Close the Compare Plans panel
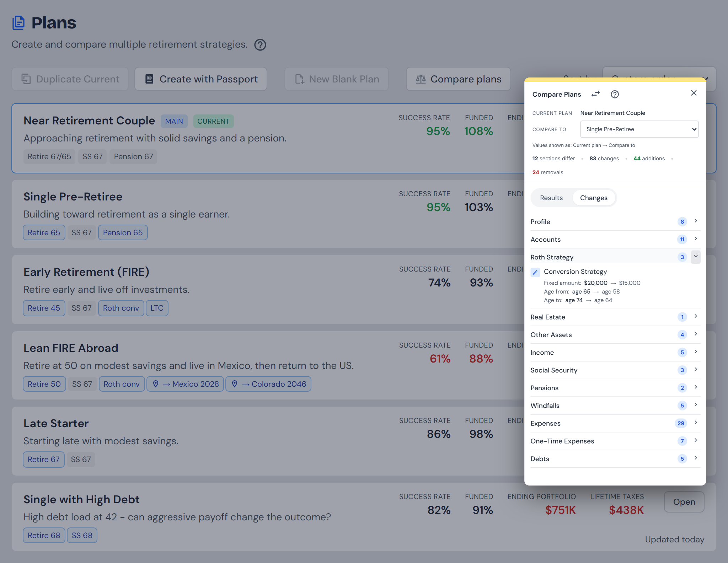728x563 pixels. pos(694,93)
